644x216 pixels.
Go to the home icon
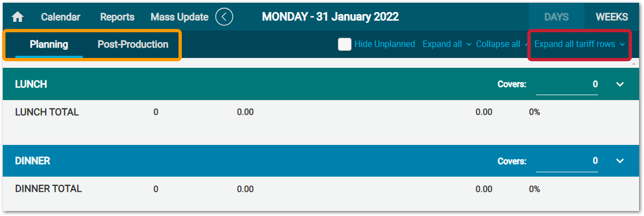(18, 17)
